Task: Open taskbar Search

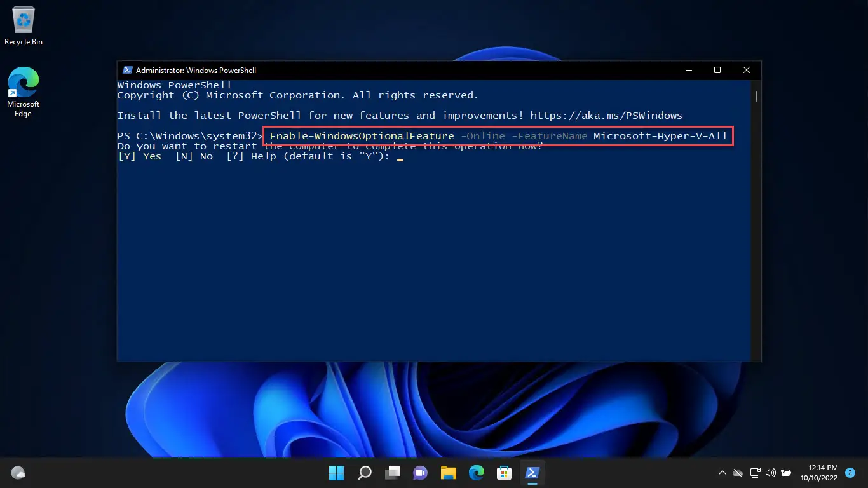Action: click(x=365, y=473)
